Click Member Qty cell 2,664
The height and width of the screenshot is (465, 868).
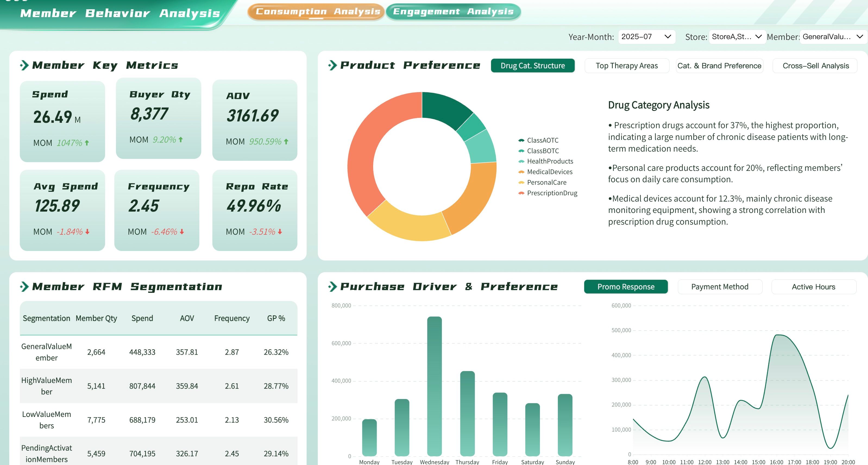(96, 353)
